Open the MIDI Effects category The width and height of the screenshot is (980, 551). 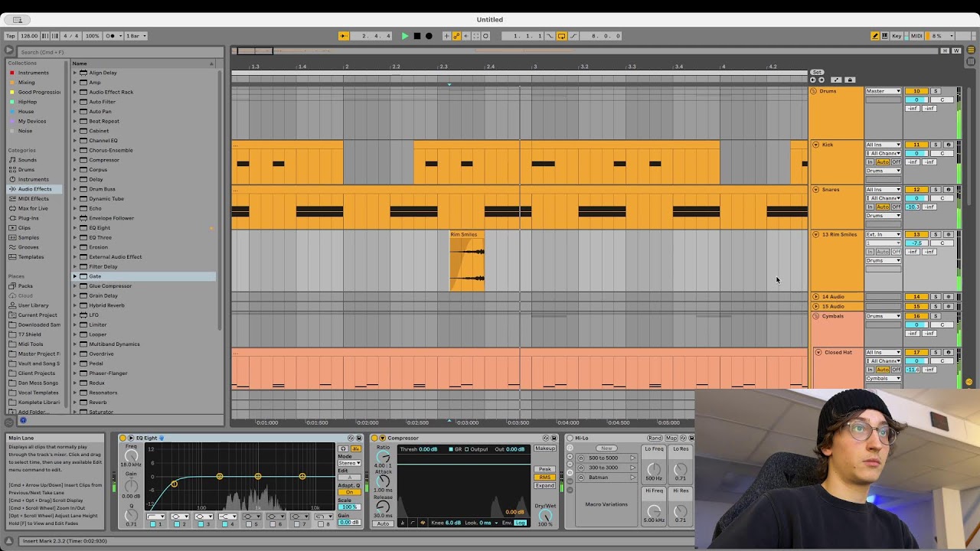pyautogui.click(x=33, y=199)
